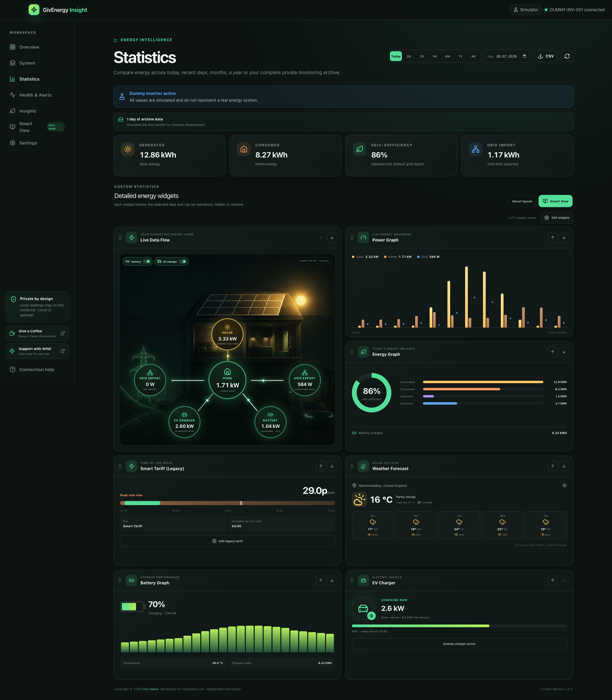This screenshot has height=700, width=612.
Task: Click the Simulator button in header
Action: tap(526, 10)
